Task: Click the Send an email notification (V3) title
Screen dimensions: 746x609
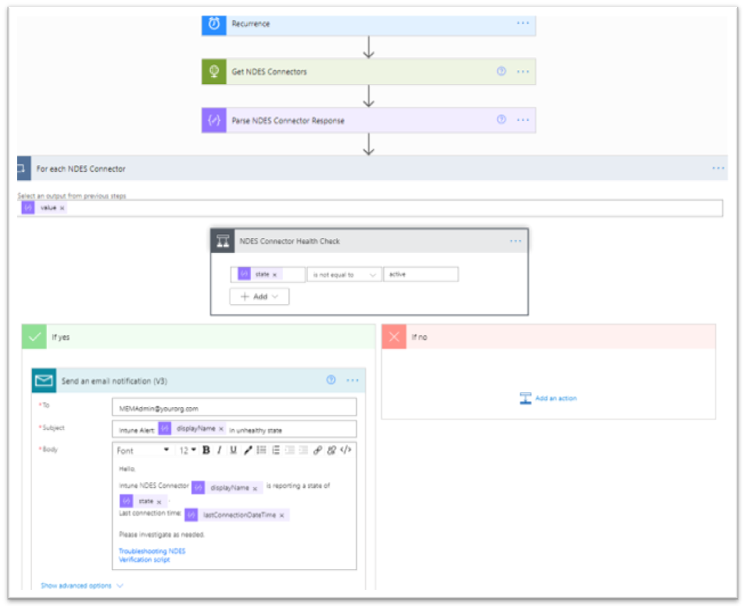Action: point(114,381)
